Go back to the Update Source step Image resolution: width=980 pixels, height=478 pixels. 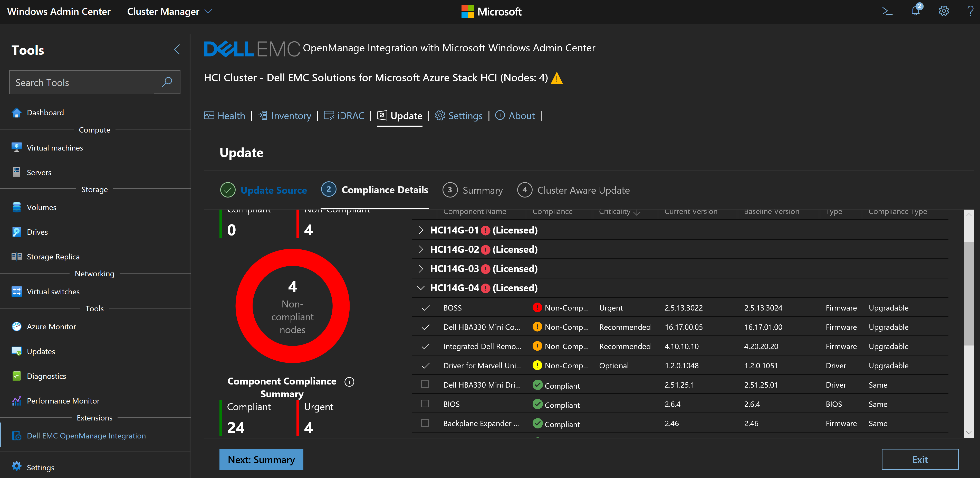point(264,190)
